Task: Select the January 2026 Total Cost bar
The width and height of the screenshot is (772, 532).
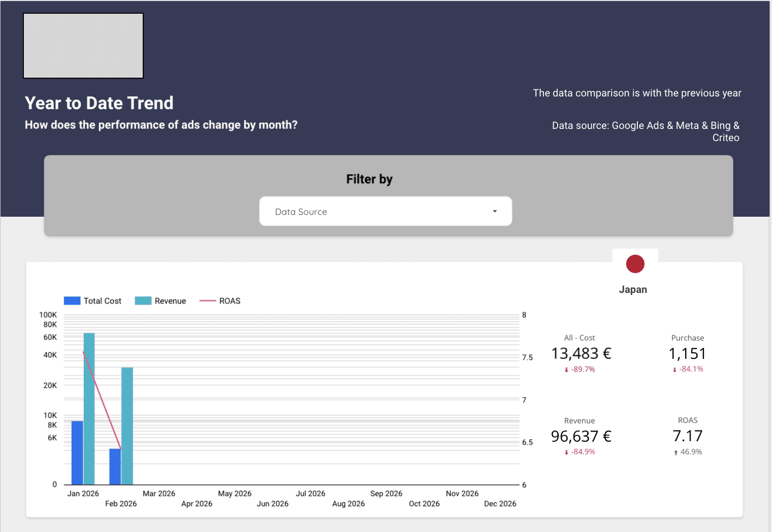Action: 77,452
